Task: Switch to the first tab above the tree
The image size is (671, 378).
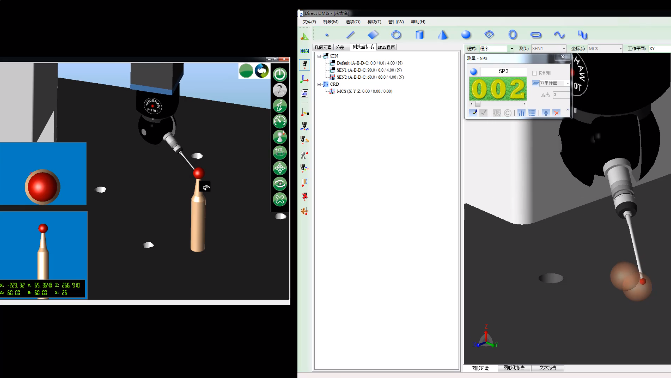Action: click(323, 47)
